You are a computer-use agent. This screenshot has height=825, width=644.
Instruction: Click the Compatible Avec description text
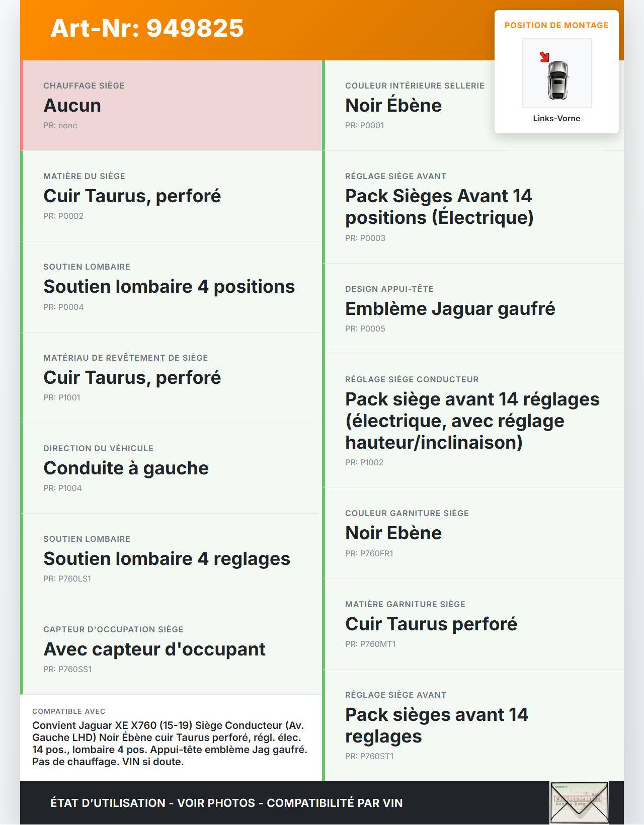pyautogui.click(x=170, y=744)
